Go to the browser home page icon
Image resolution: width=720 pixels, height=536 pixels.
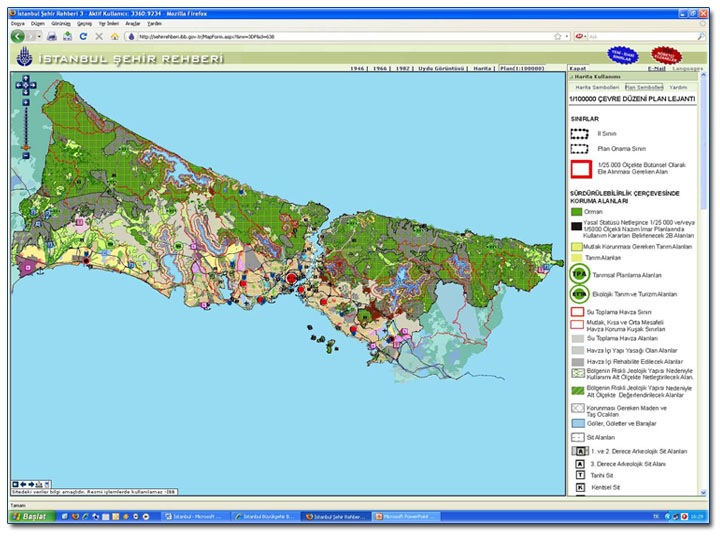point(114,36)
